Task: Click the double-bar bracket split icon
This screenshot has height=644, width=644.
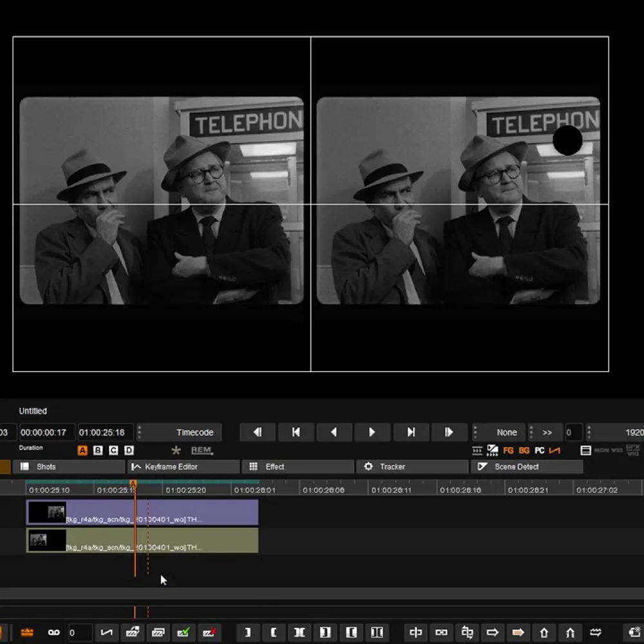Action: (377, 632)
